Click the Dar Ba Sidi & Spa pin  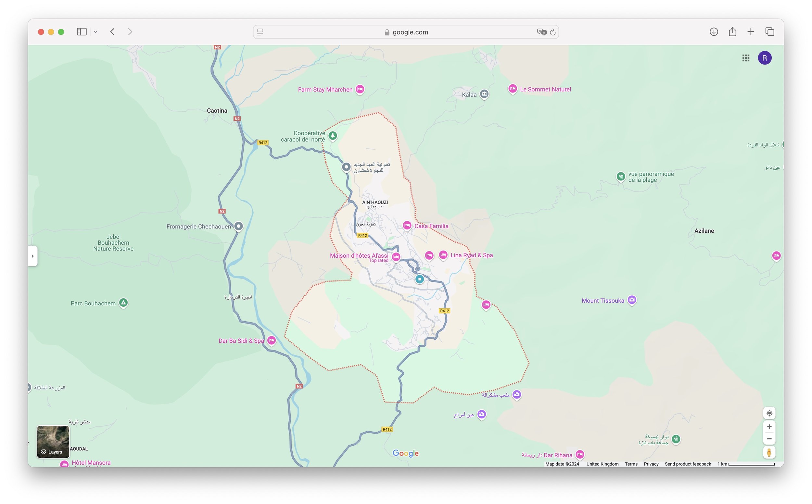(x=272, y=341)
